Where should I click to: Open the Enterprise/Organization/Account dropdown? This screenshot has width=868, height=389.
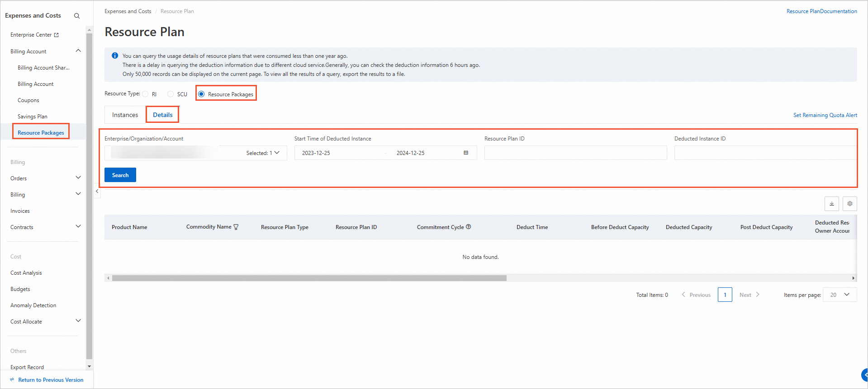196,153
